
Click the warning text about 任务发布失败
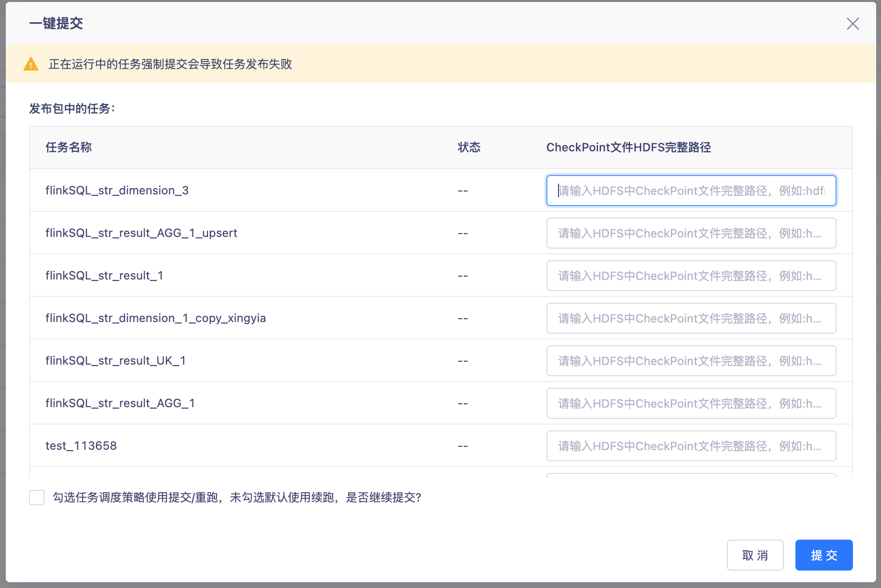coord(170,64)
